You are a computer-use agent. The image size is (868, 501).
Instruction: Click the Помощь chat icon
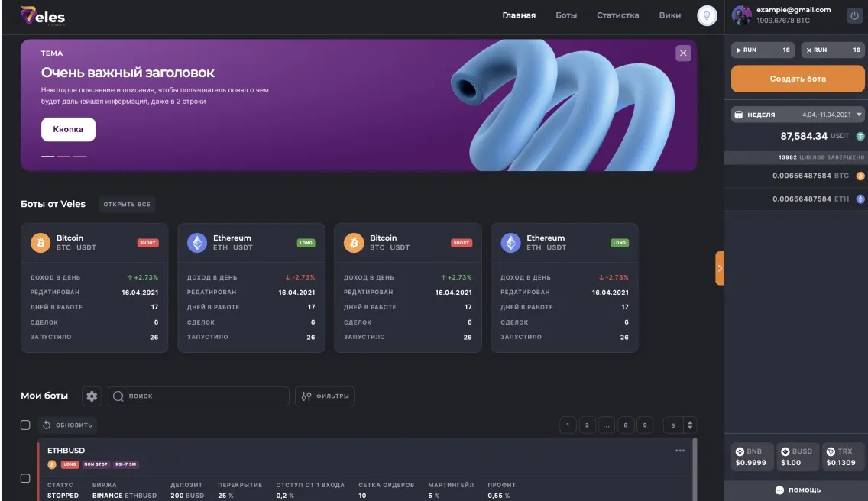coord(779,490)
